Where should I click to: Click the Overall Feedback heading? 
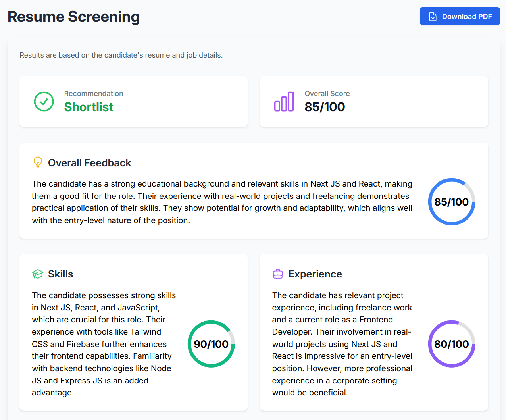pyautogui.click(x=89, y=163)
